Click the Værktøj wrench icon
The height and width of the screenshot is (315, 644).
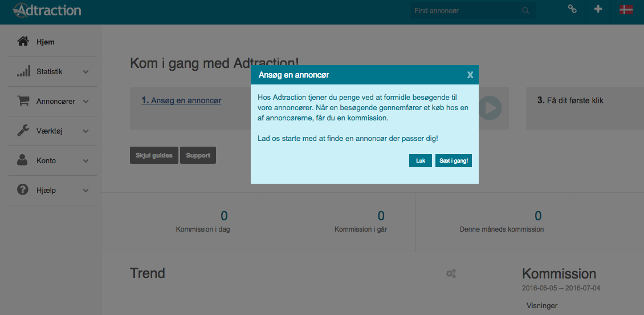coord(23,131)
